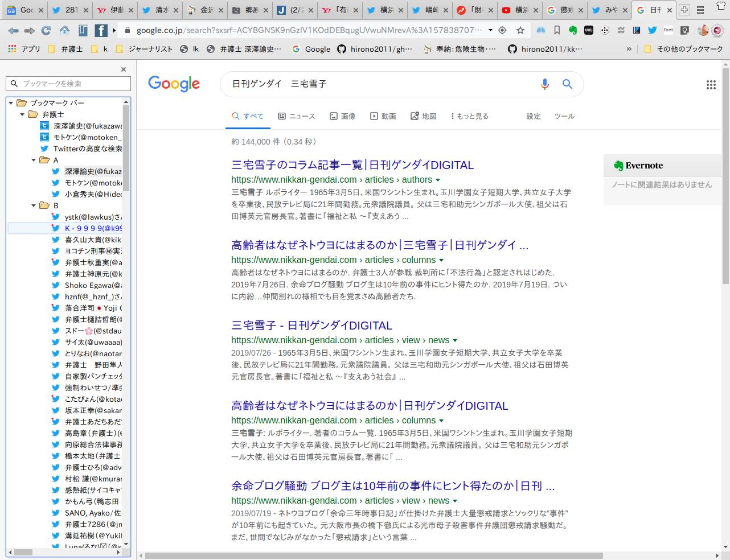Click the lightbulb extension icon
This screenshot has height=560, width=730.
click(684, 30)
